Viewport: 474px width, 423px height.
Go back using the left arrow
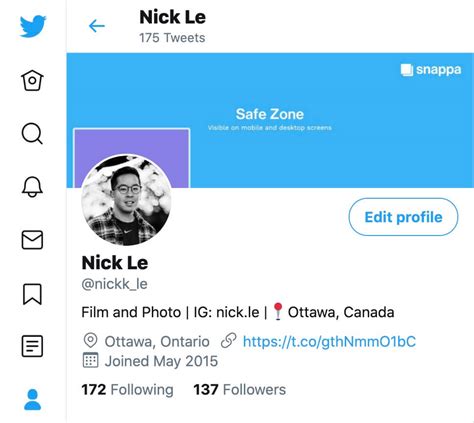pyautogui.click(x=97, y=26)
